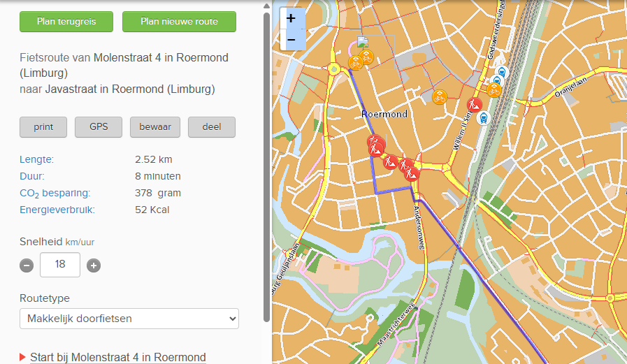Decrease cycling speed with the minus icon

pyautogui.click(x=27, y=265)
